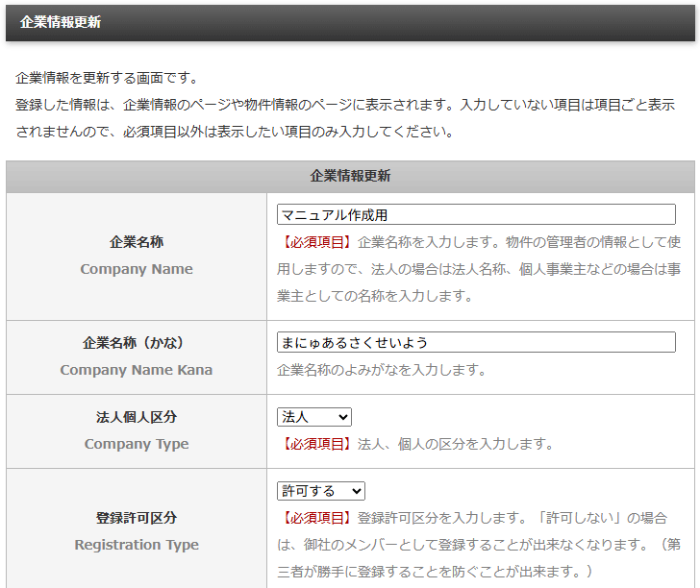Click the Registration Type label
The height and width of the screenshot is (588, 700).
click(137, 545)
